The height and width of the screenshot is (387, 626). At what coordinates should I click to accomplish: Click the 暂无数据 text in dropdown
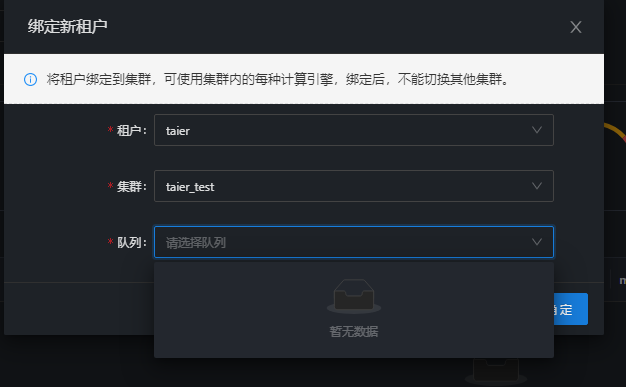point(354,331)
